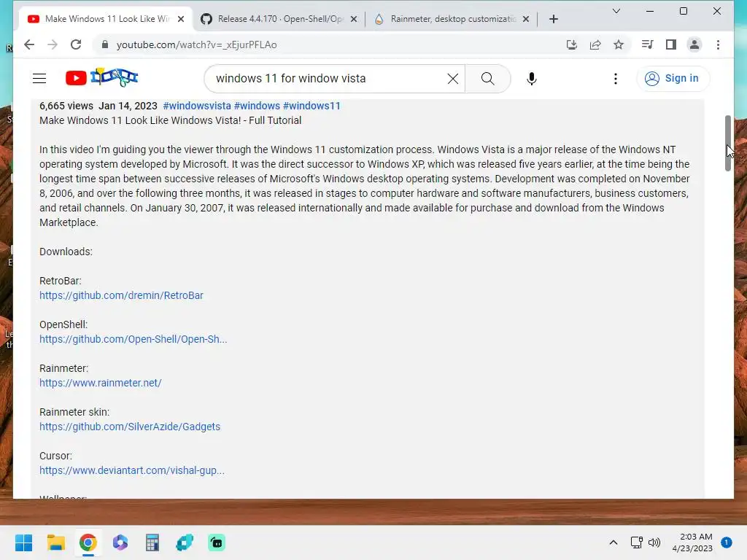Switch to the Rainmeter desktop customization tab
Screen dimensions: 747x560
(x=452, y=19)
